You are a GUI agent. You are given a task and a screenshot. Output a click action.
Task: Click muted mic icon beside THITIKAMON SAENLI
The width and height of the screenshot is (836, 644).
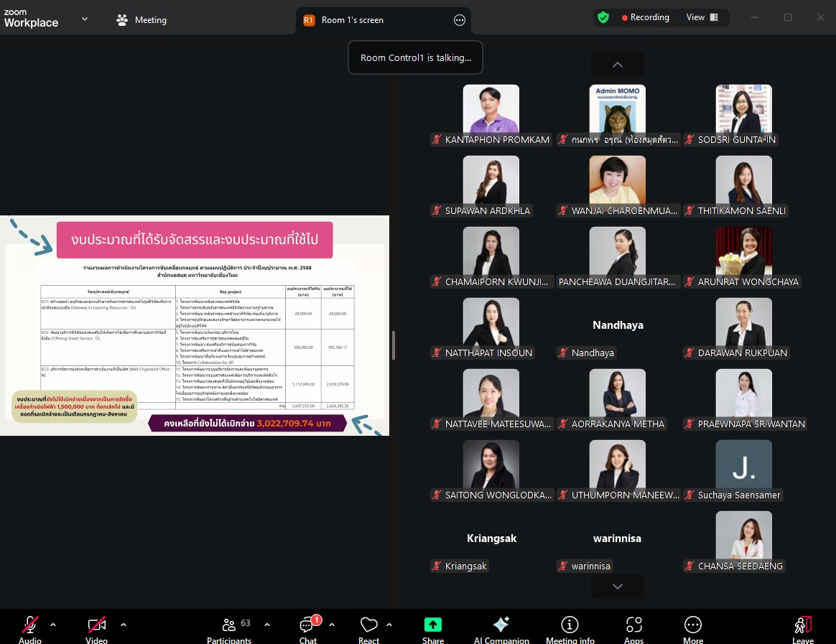pyautogui.click(x=689, y=210)
